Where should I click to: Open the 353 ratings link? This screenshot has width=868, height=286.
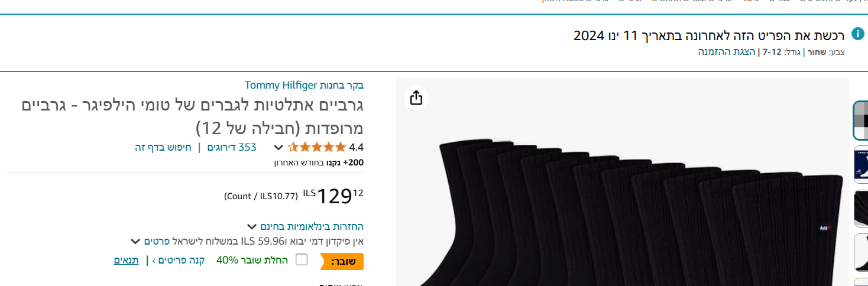[x=232, y=147]
